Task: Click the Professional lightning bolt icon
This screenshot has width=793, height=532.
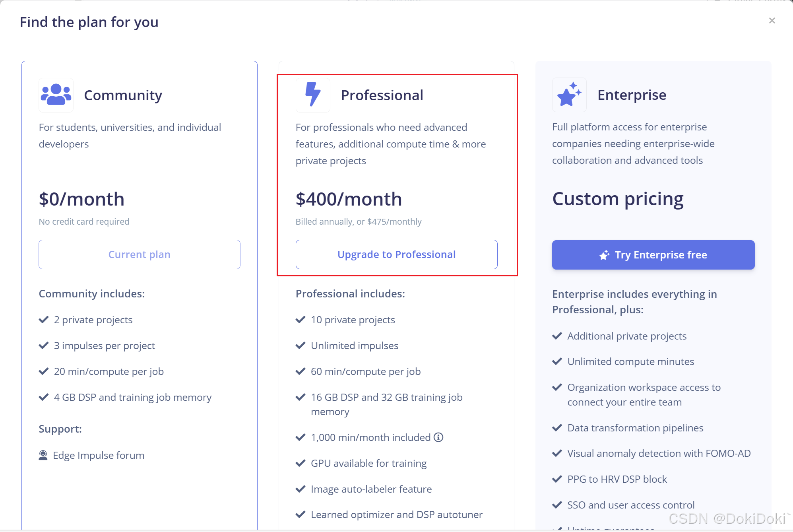Action: [313, 95]
